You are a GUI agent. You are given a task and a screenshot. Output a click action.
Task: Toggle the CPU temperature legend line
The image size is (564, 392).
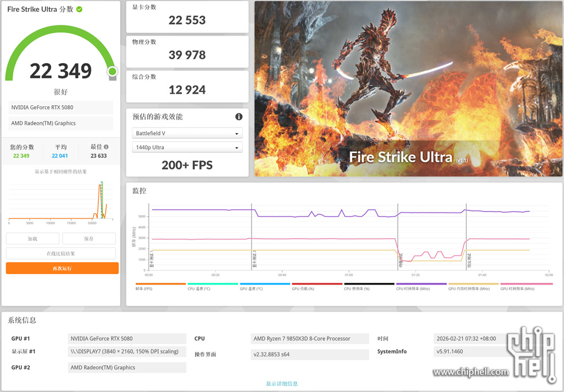[x=212, y=286]
